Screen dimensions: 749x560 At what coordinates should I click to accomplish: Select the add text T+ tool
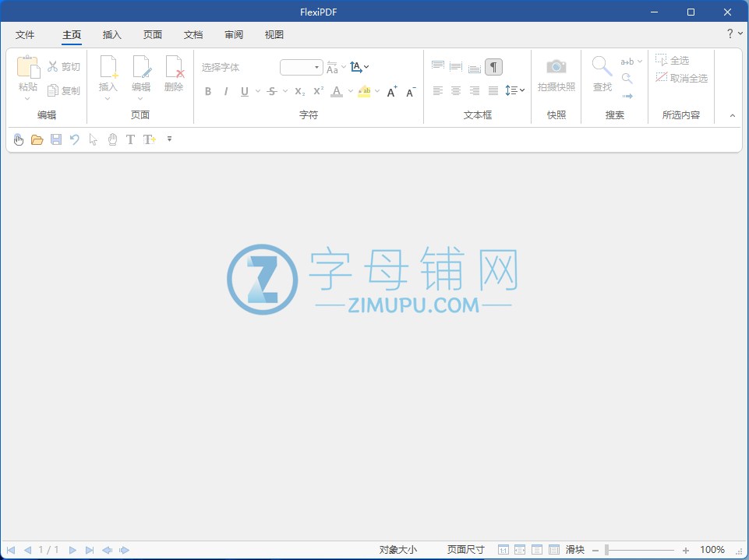150,139
